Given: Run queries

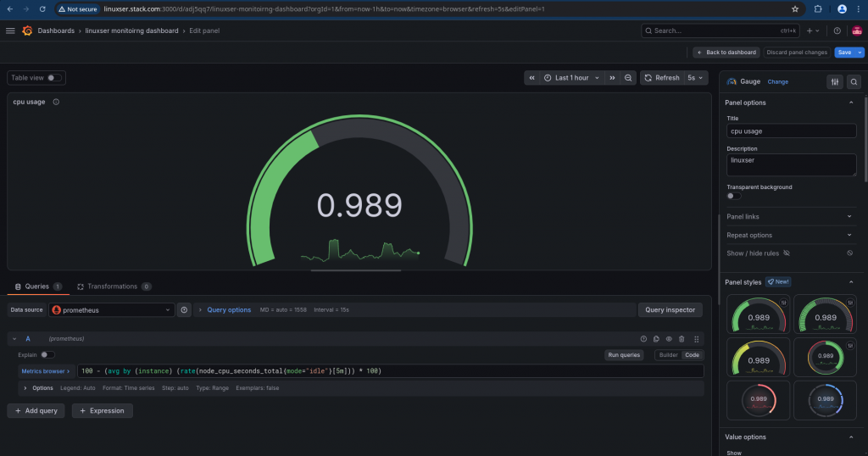Looking at the screenshot, I should 624,355.
